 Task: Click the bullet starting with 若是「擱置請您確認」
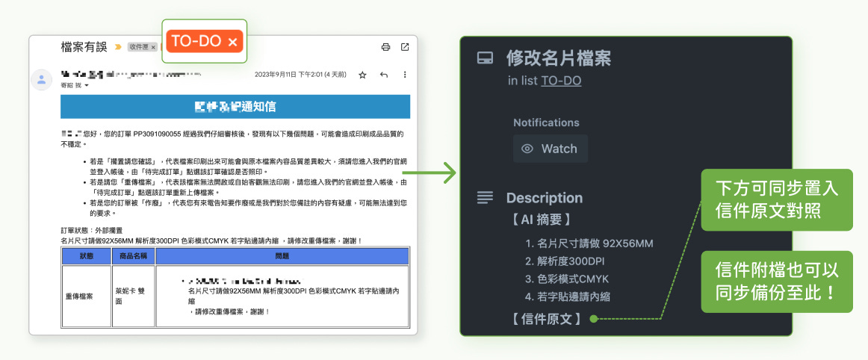[247, 167]
